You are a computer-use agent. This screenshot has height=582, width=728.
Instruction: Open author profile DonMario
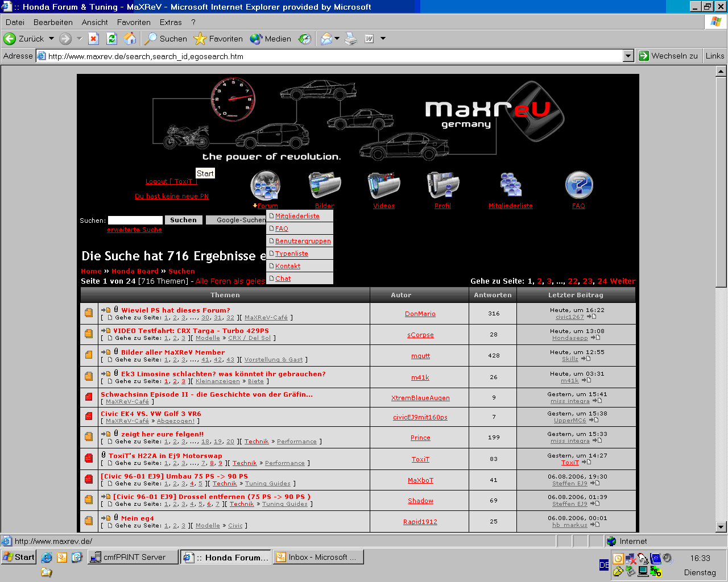pos(420,314)
